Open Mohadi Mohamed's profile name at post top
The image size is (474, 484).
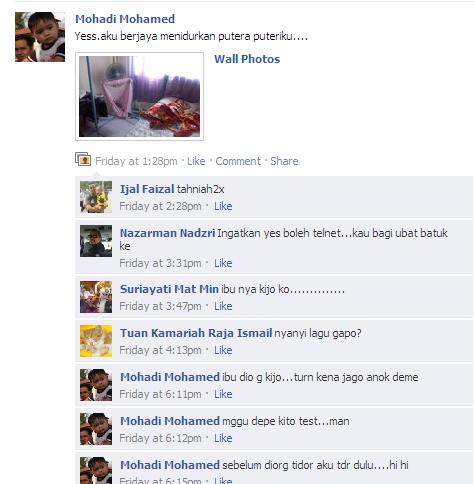pyautogui.click(x=125, y=19)
